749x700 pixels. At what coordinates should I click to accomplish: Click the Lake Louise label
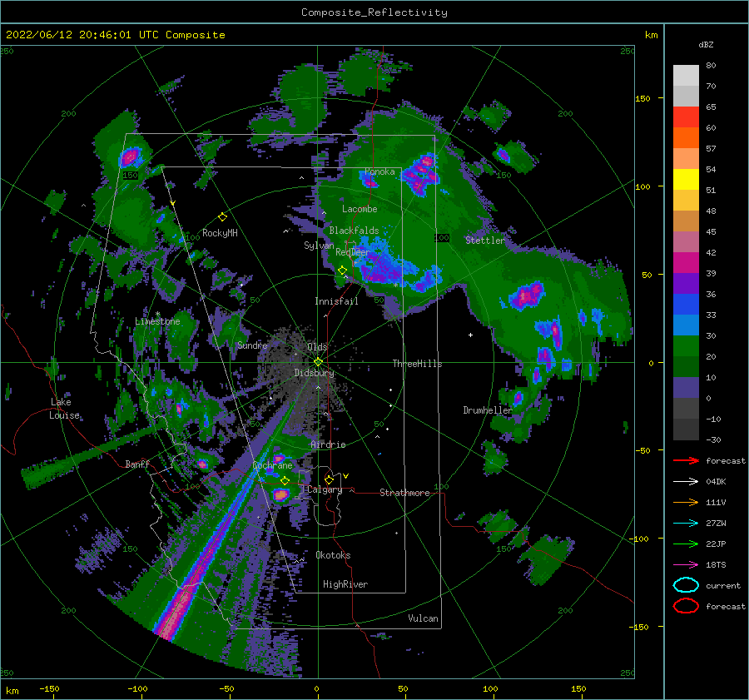tap(64, 409)
